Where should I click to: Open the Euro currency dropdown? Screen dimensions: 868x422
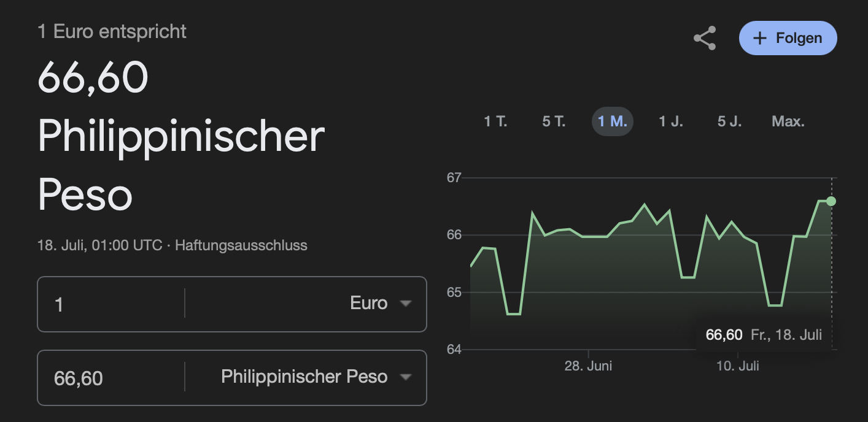coord(306,304)
